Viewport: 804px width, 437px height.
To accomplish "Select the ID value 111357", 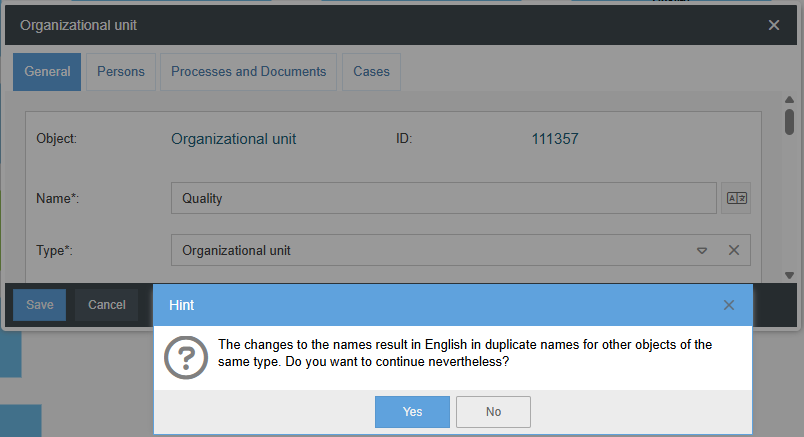I will point(555,139).
